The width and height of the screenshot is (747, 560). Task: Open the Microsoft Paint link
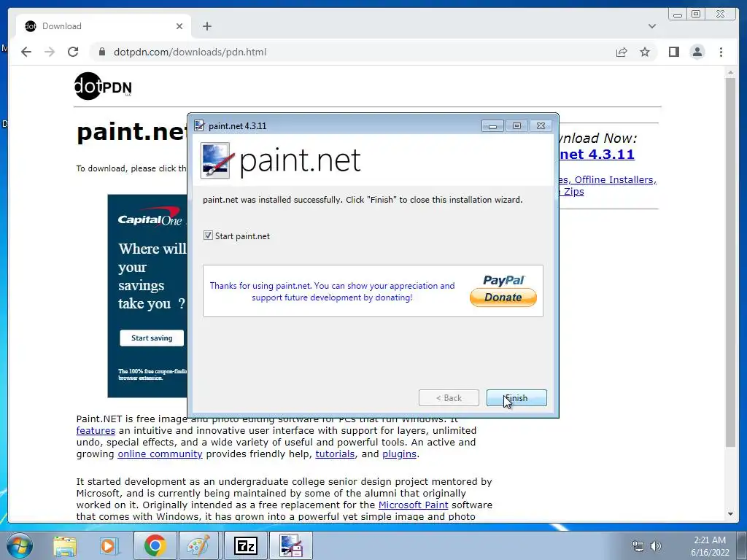[x=413, y=505]
